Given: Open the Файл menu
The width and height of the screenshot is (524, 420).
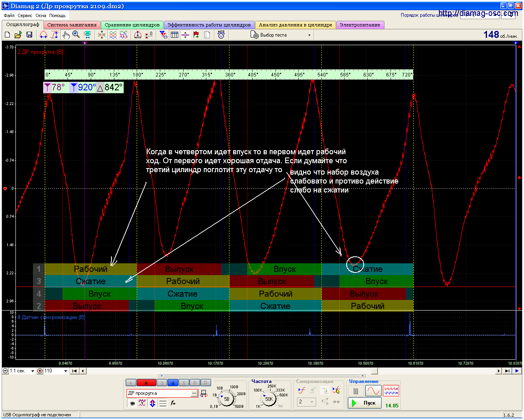Looking at the screenshot, I should (9, 15).
